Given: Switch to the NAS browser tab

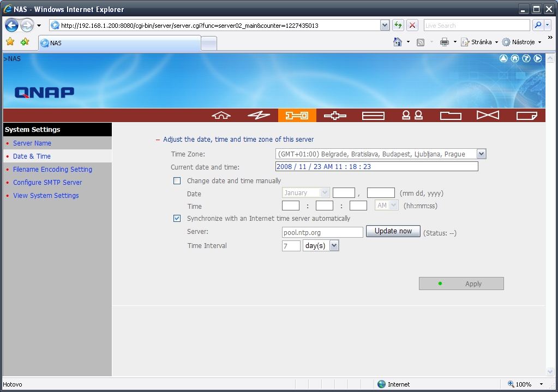Looking at the screenshot, I should pyautogui.click(x=119, y=43).
